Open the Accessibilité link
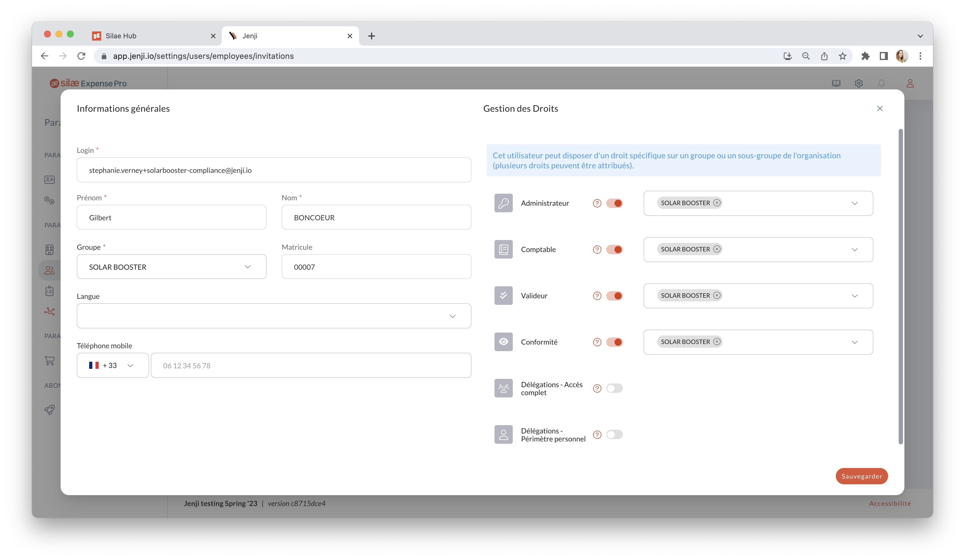The image size is (965, 560). coord(890,503)
